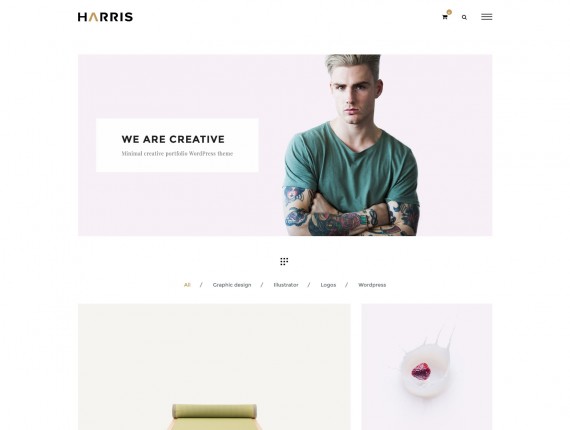Click the white hero caption box
The width and height of the screenshot is (570, 430).
click(177, 145)
